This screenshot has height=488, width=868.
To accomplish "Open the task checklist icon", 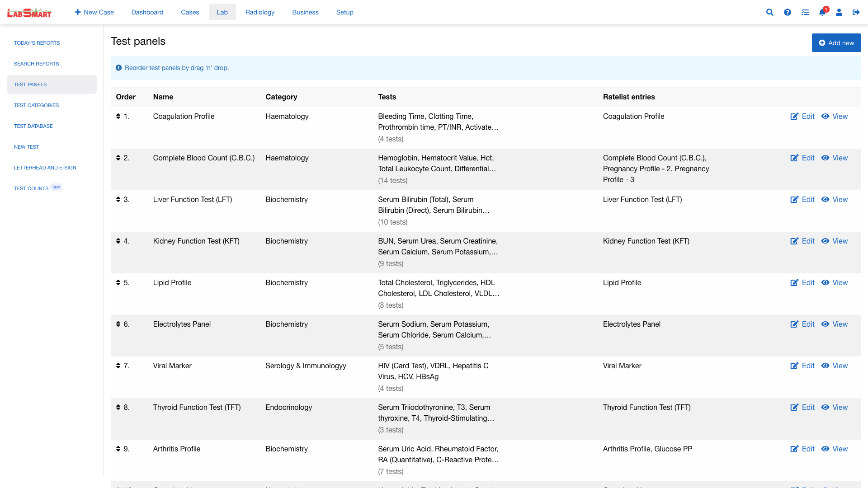I will point(805,12).
